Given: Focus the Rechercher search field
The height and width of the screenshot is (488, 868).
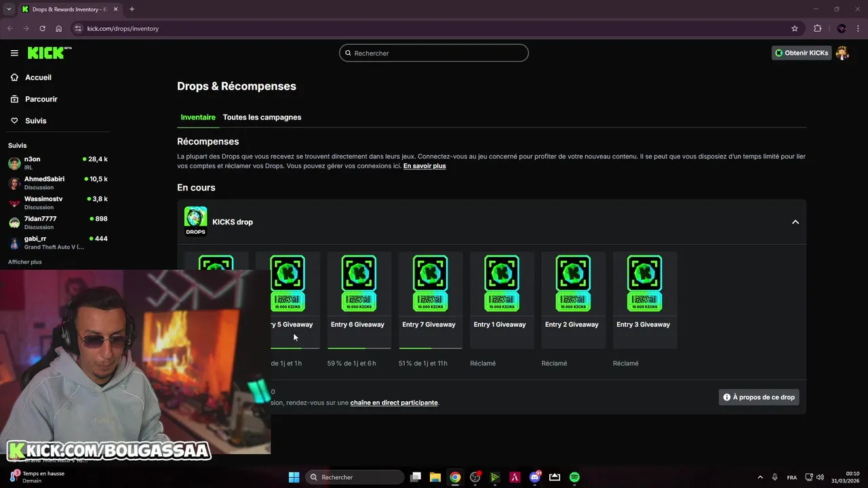Looking at the screenshot, I should pos(434,53).
